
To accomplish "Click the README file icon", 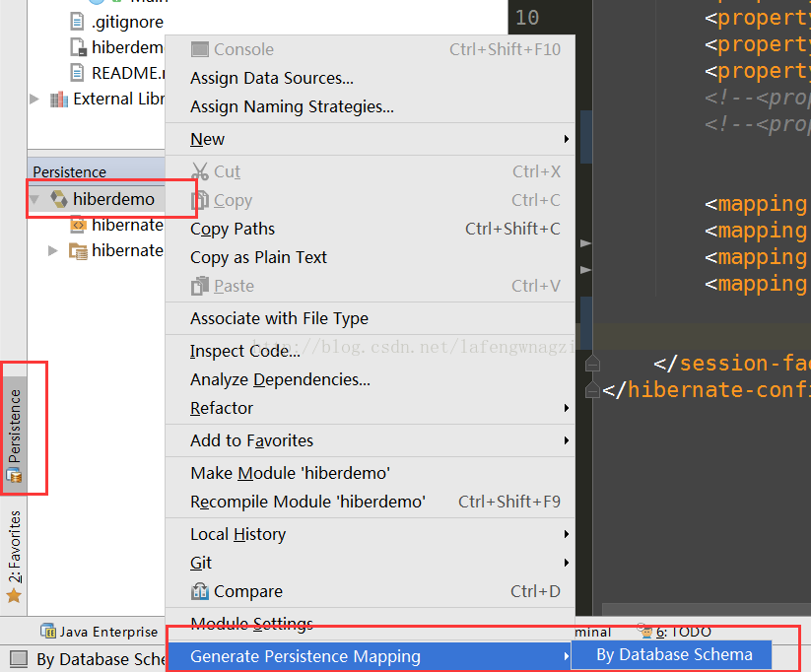I will click(x=78, y=72).
